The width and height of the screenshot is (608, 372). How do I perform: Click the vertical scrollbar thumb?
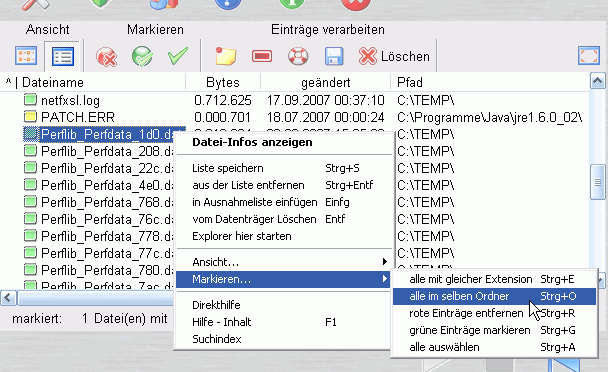(x=598, y=182)
